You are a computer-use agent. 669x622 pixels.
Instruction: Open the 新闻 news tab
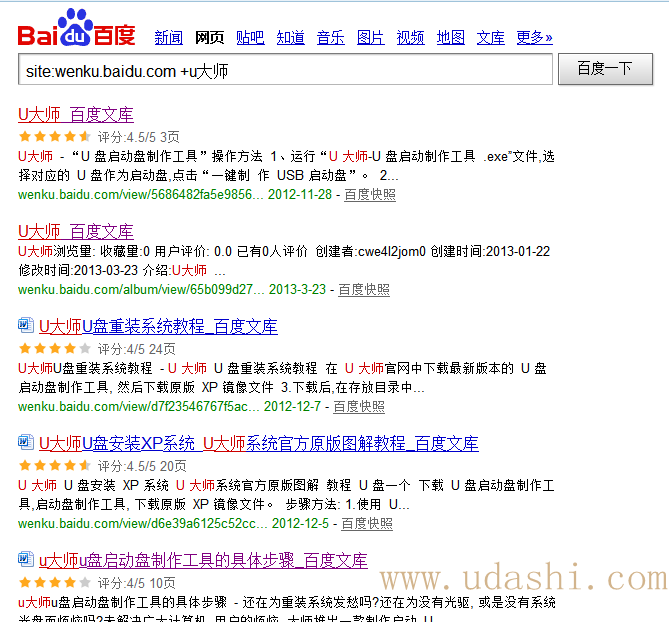(169, 38)
